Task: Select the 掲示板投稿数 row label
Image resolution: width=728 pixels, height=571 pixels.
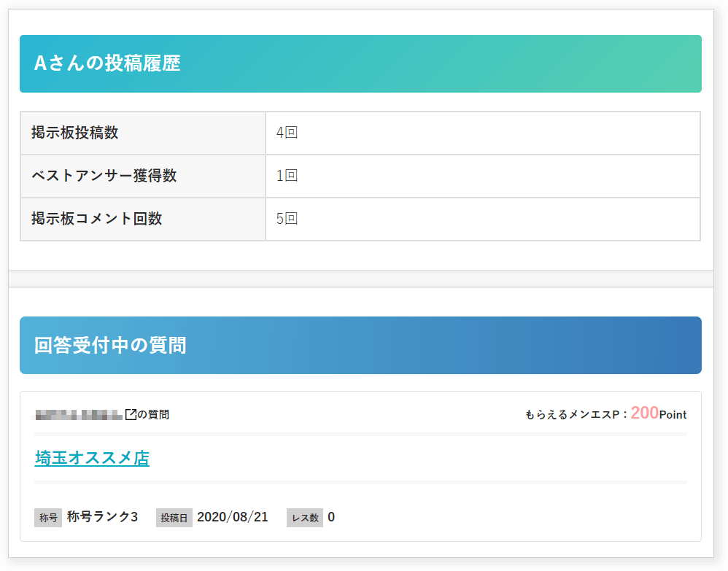Action: (x=74, y=133)
